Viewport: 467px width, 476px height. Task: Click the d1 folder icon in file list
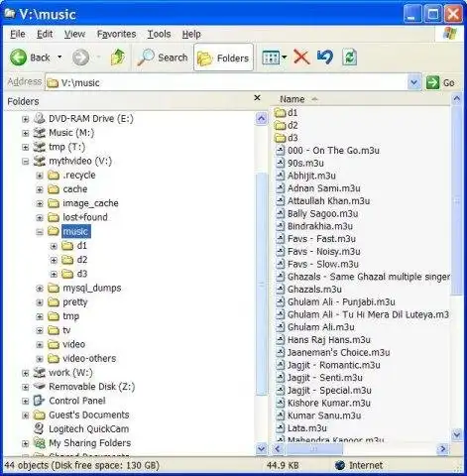(280, 113)
